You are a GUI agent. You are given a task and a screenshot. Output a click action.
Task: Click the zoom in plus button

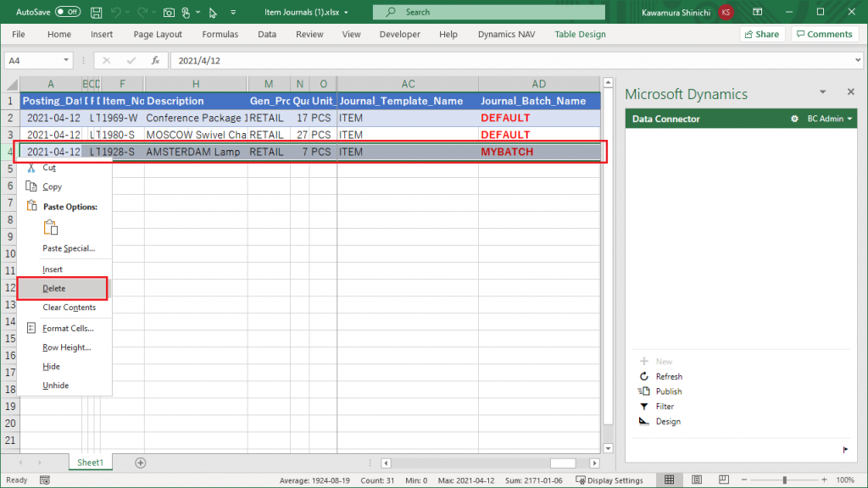[824, 480]
